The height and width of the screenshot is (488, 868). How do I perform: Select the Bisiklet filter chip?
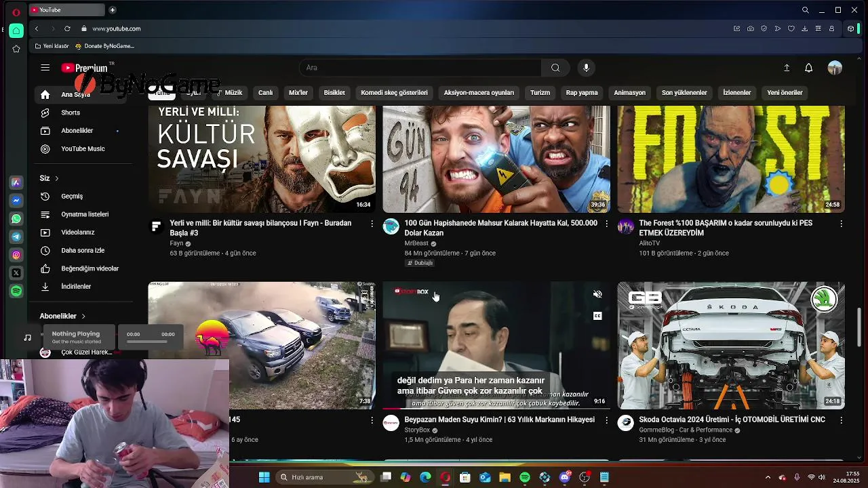tap(334, 93)
